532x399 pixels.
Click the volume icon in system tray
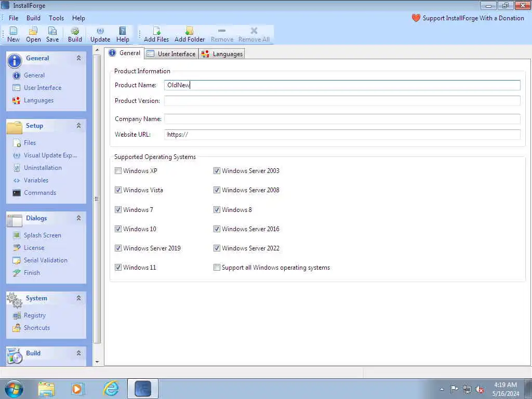pyautogui.click(x=480, y=390)
